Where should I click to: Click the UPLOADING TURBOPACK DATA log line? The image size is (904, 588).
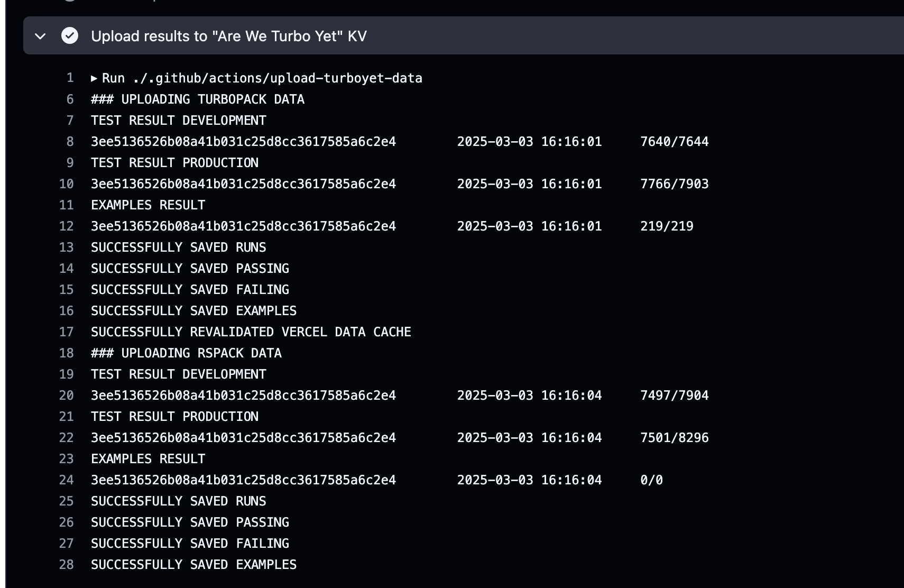coord(197,99)
